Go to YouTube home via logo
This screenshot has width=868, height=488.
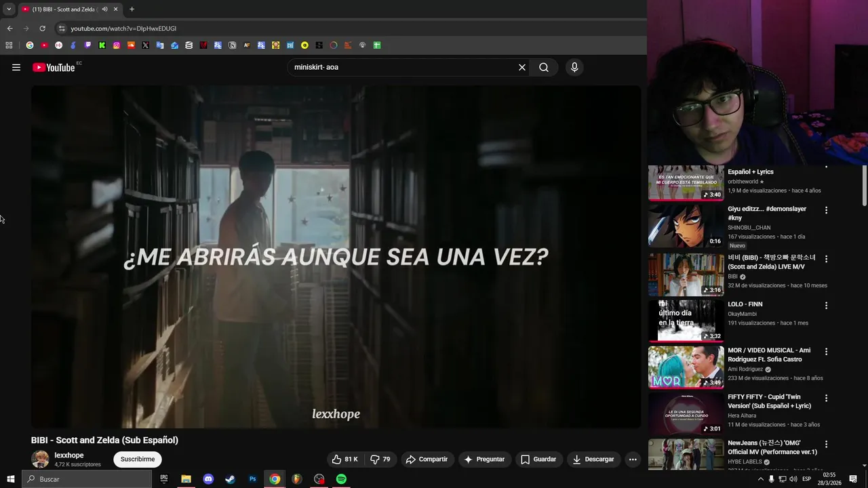click(x=54, y=67)
